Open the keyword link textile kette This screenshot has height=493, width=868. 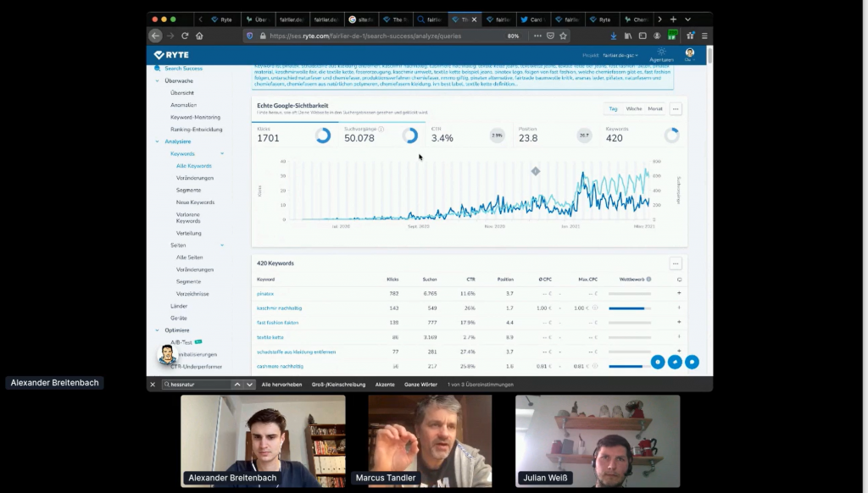pyautogui.click(x=270, y=337)
